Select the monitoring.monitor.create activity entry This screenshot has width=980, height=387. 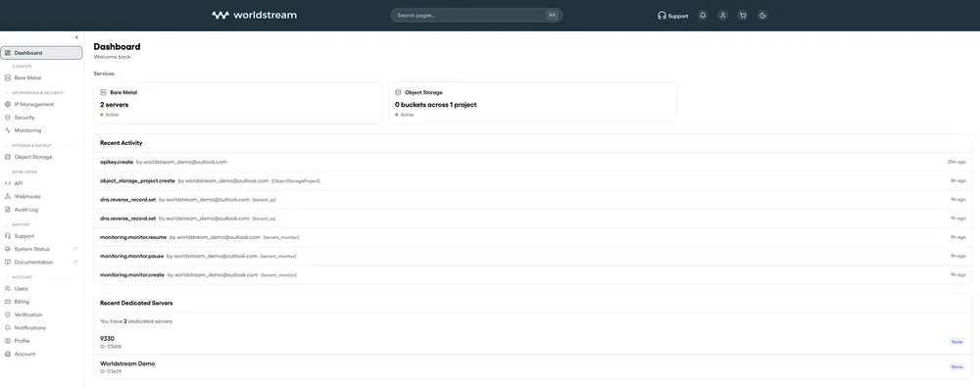point(532,274)
